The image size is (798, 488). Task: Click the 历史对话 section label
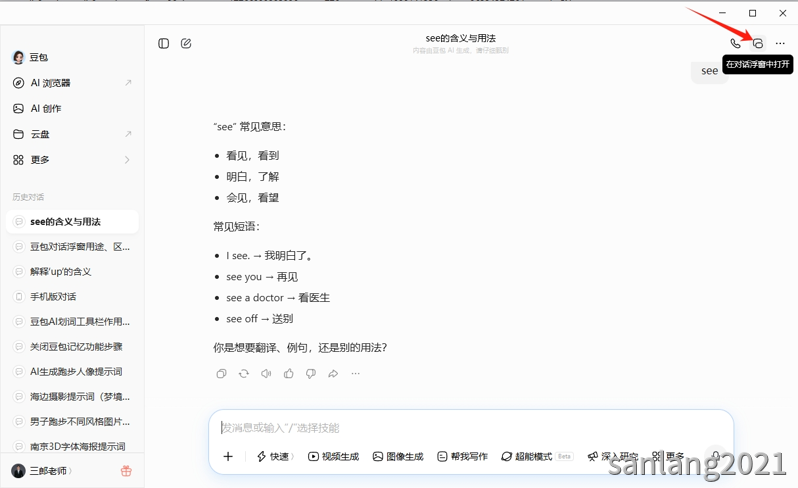coord(28,197)
